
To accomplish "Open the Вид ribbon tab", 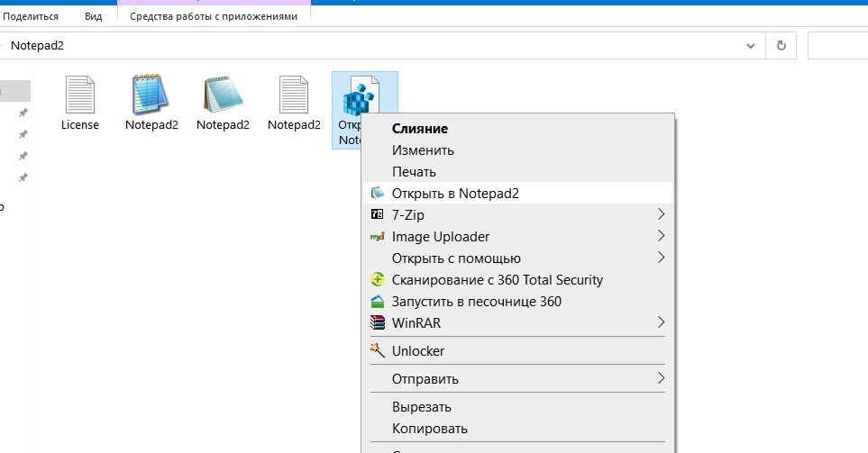I will (x=93, y=16).
